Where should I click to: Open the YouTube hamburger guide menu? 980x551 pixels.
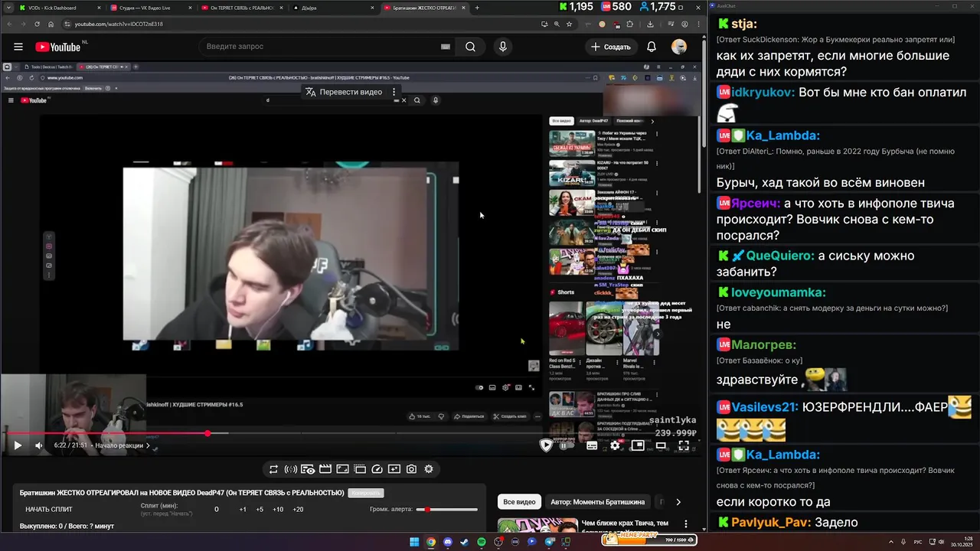pyautogui.click(x=18, y=47)
